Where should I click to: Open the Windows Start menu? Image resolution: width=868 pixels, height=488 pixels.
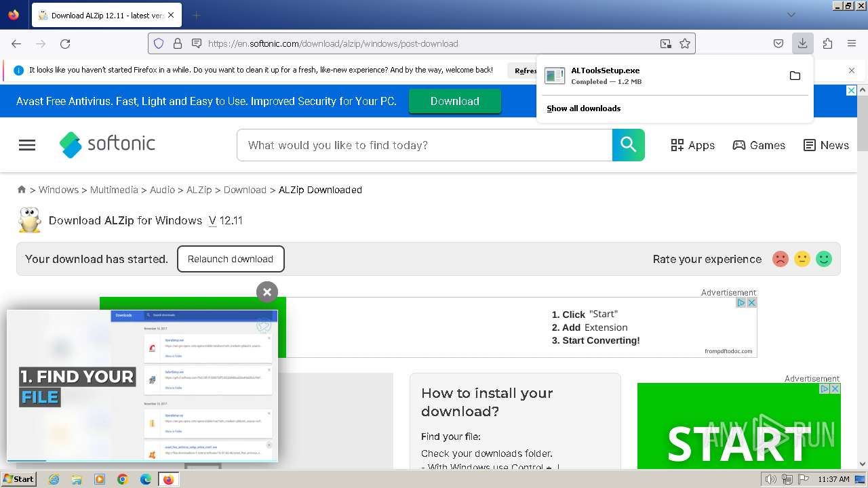(18, 479)
